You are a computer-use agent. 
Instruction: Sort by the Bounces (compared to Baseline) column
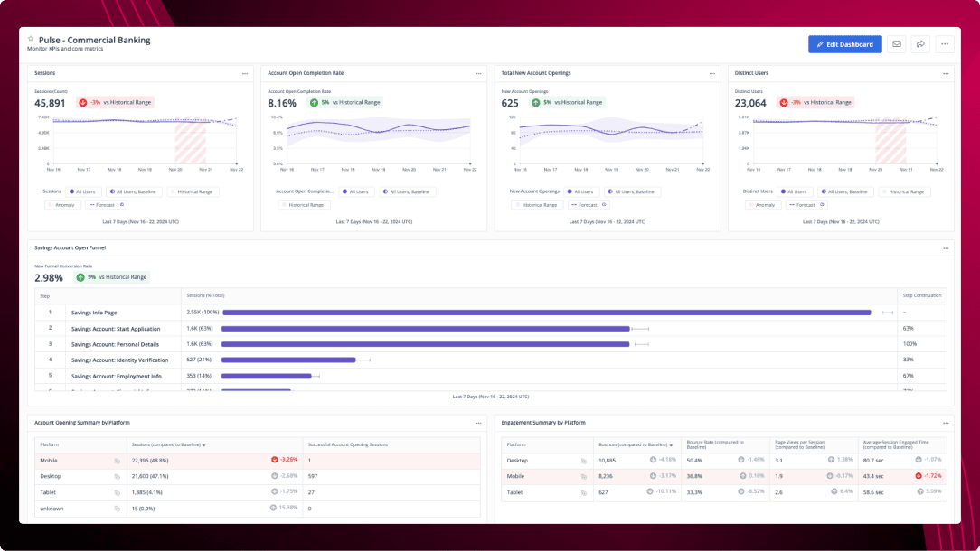coord(633,444)
